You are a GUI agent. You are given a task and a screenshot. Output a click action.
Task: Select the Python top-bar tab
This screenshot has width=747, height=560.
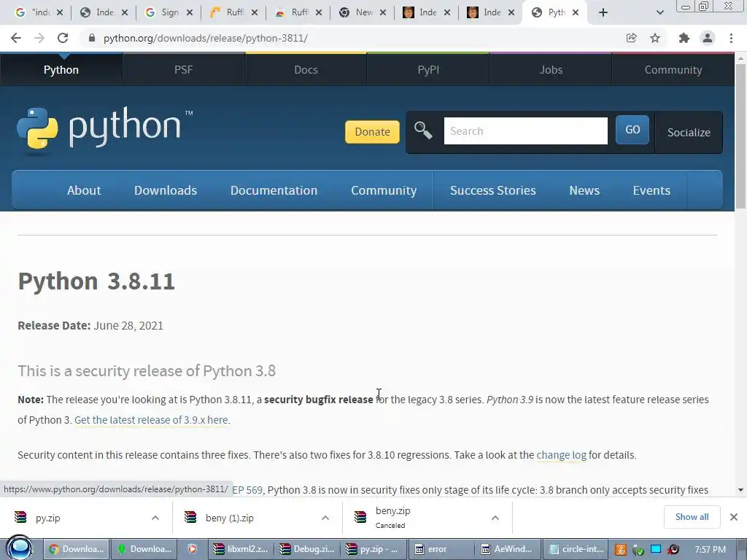coord(61,69)
